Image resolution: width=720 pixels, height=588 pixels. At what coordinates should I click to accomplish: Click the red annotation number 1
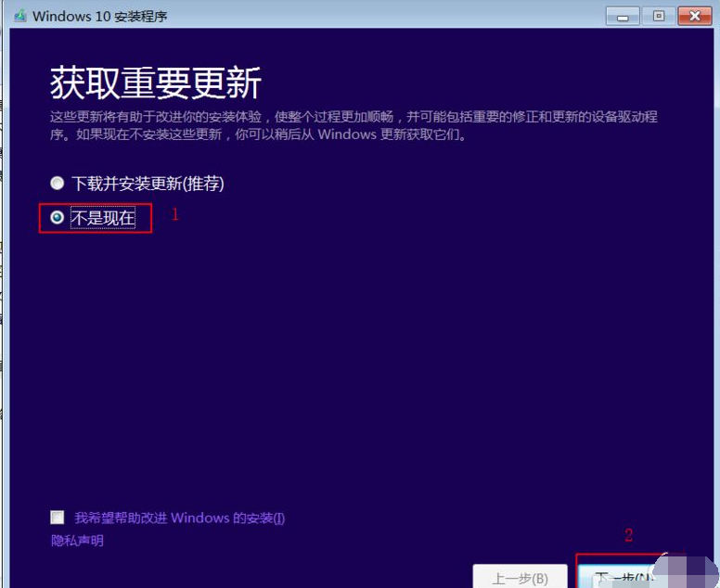click(x=174, y=214)
